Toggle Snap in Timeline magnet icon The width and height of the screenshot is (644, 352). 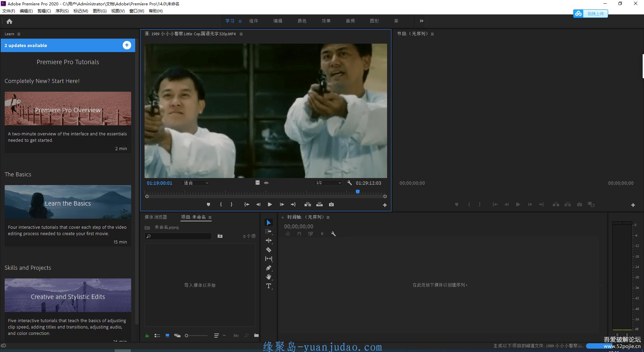coord(299,234)
